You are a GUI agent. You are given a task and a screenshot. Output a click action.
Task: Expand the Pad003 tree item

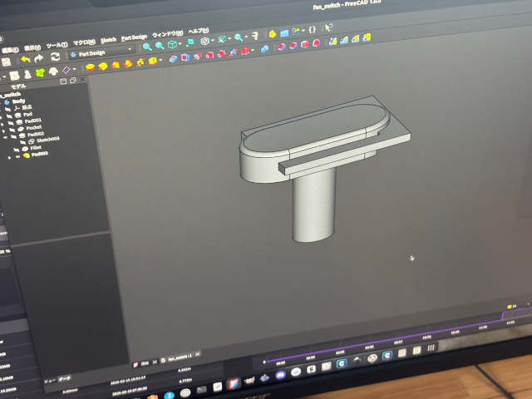[x=9, y=158]
